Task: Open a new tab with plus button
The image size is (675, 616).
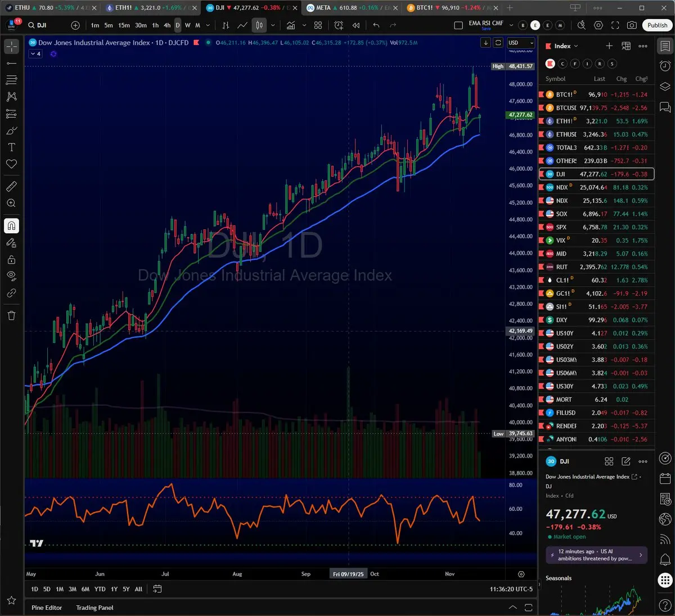Action: coord(510,8)
